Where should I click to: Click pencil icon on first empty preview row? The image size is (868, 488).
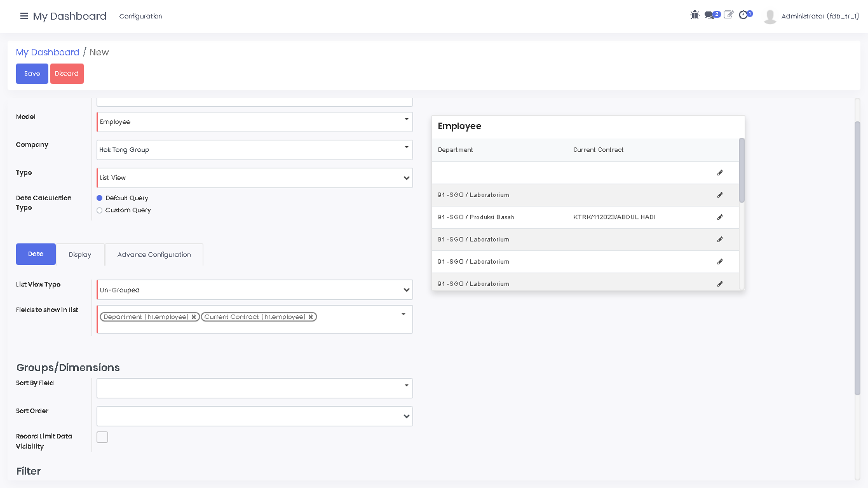[720, 173]
